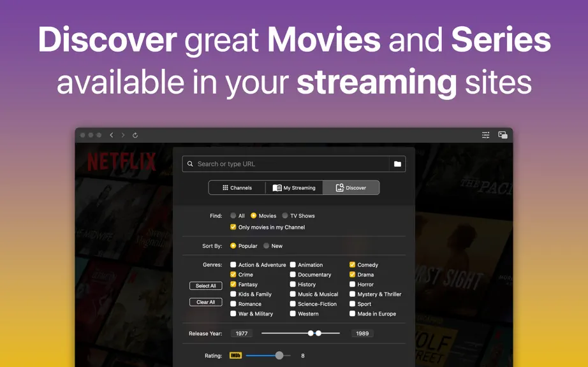
Task: Click the Select All genres button
Action: 206,285
